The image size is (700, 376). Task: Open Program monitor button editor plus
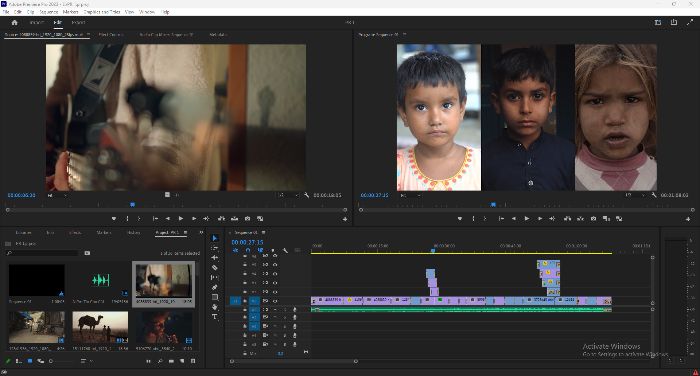pyautogui.click(x=688, y=219)
